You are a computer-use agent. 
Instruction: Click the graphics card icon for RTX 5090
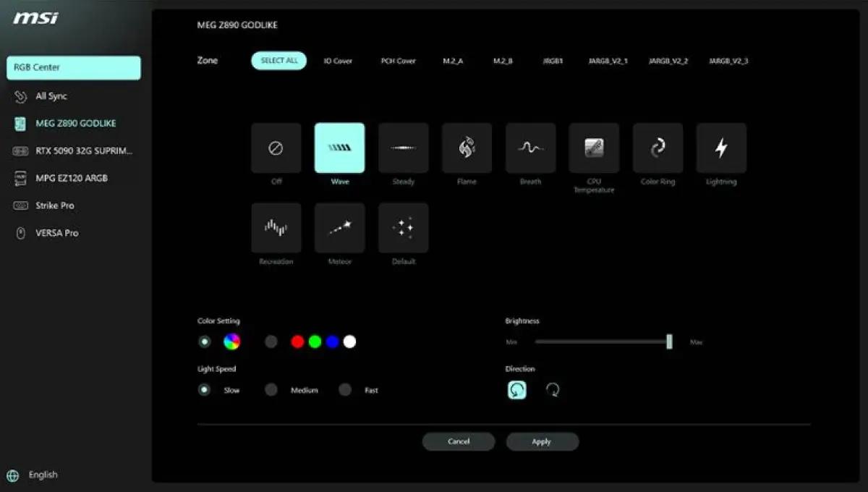click(21, 151)
